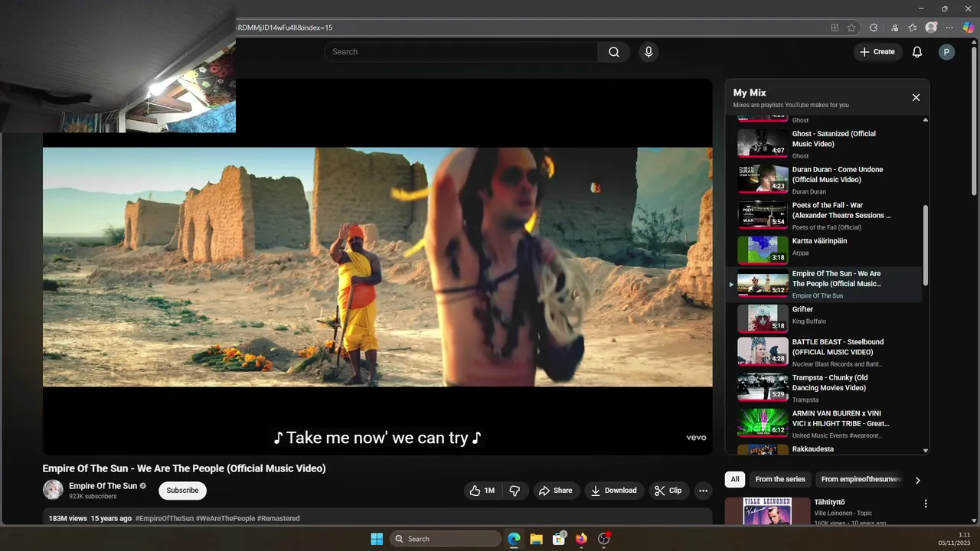
Task: Focus the YouTube search field
Action: pos(462,52)
